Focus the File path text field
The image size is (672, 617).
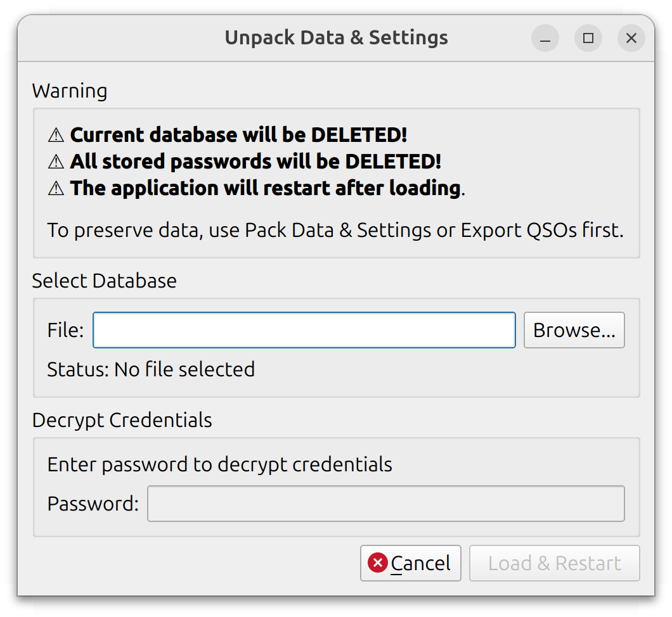[x=304, y=330]
